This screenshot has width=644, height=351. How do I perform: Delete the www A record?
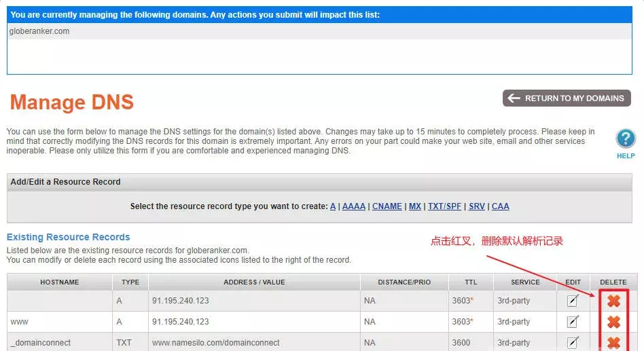[x=613, y=322]
